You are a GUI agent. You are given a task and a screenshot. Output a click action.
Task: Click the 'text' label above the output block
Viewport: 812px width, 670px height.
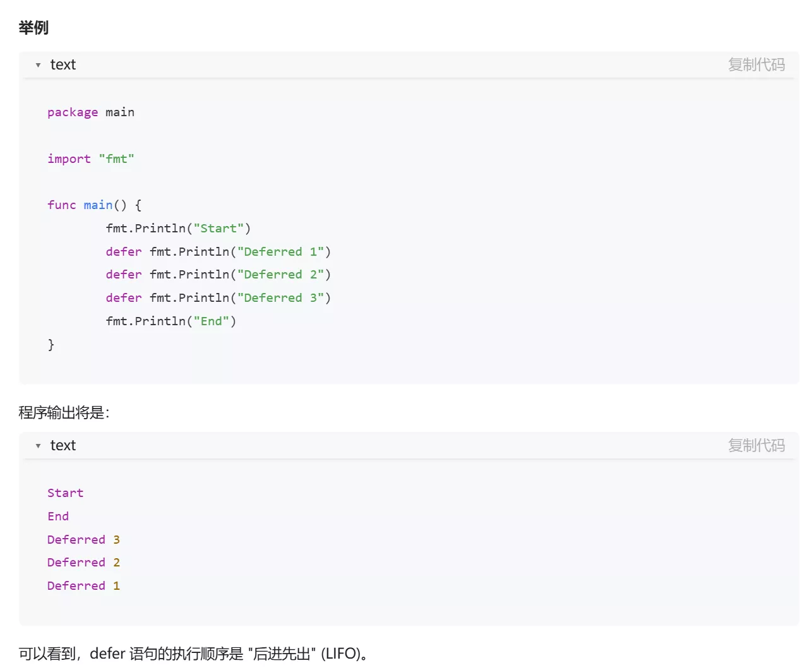(x=63, y=446)
